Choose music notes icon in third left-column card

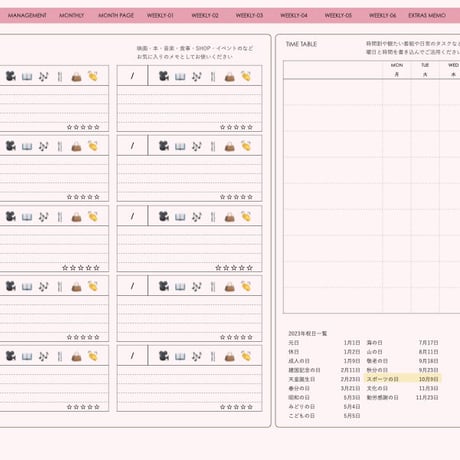[x=44, y=217]
